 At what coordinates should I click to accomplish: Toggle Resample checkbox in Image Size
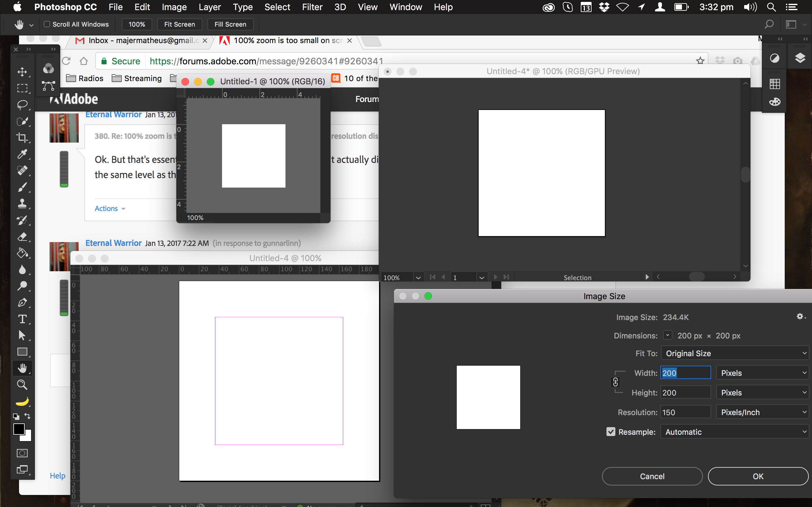[x=611, y=432]
